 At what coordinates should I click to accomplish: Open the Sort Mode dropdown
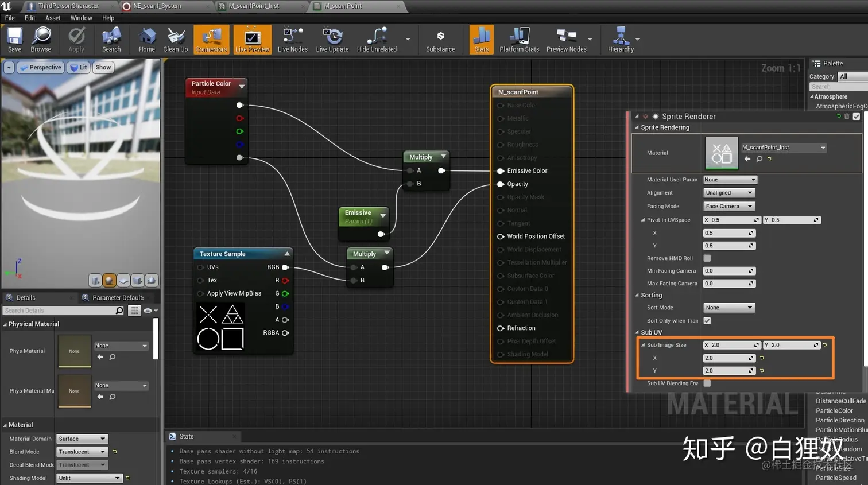pos(729,308)
